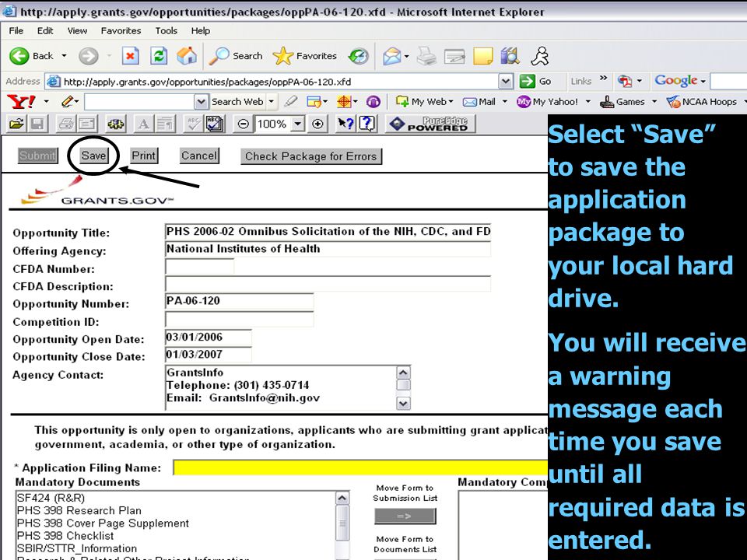
Task: Open the yellow note Discuss icon
Action: point(482,56)
